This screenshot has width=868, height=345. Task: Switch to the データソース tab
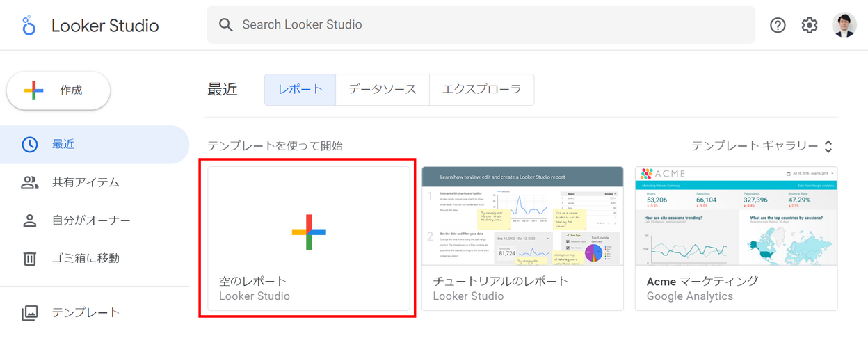(383, 90)
